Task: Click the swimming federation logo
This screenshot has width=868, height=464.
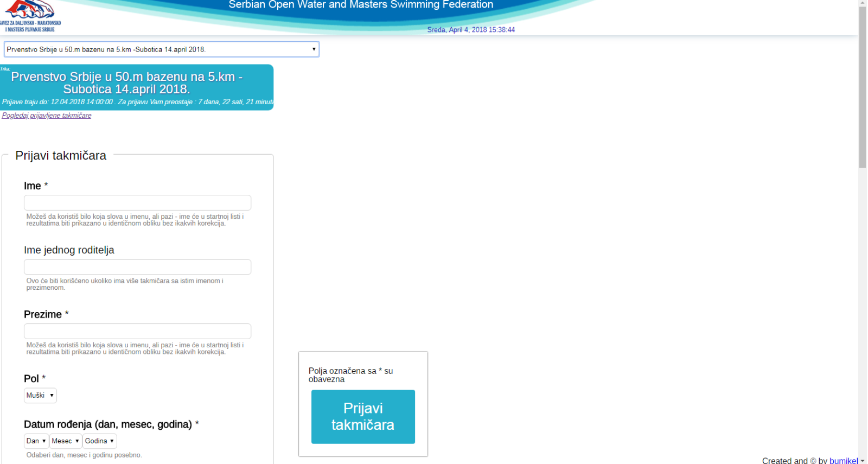Action: click(x=30, y=15)
